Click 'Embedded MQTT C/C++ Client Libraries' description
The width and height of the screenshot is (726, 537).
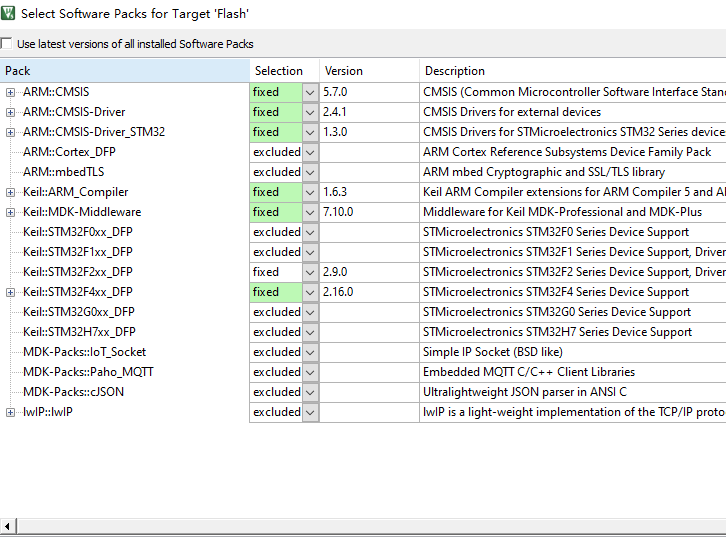(529, 372)
